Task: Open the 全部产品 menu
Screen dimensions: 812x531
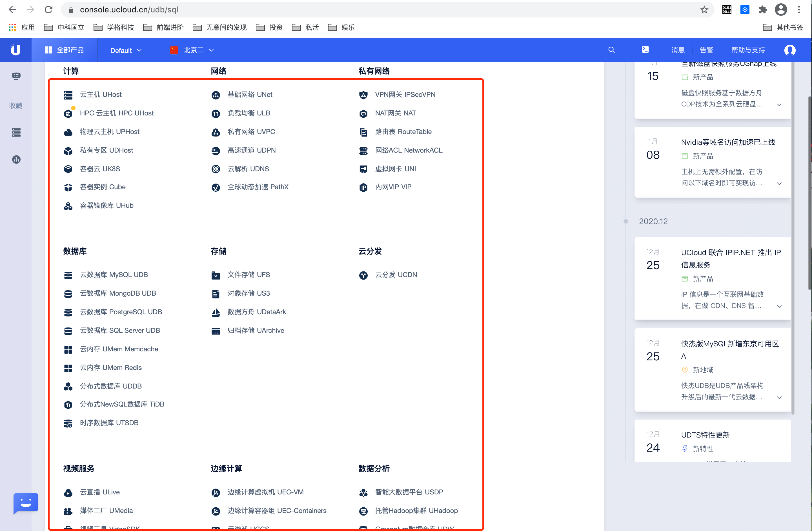Action: 64,50
